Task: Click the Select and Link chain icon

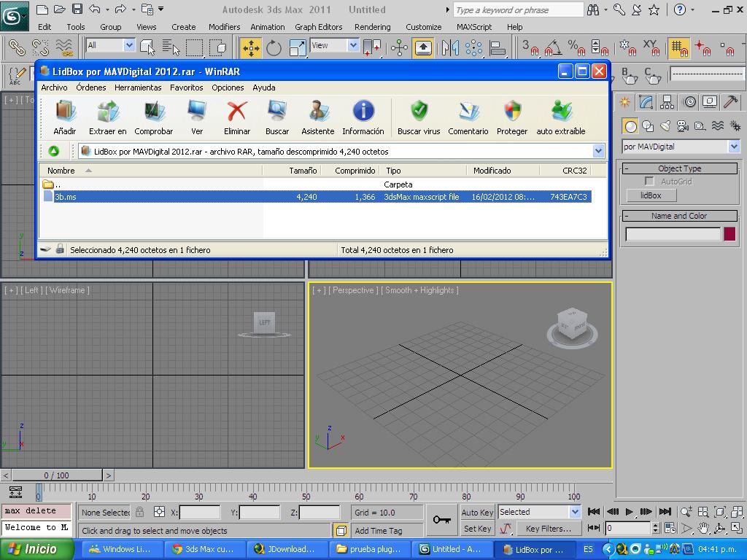Action: pos(18,47)
